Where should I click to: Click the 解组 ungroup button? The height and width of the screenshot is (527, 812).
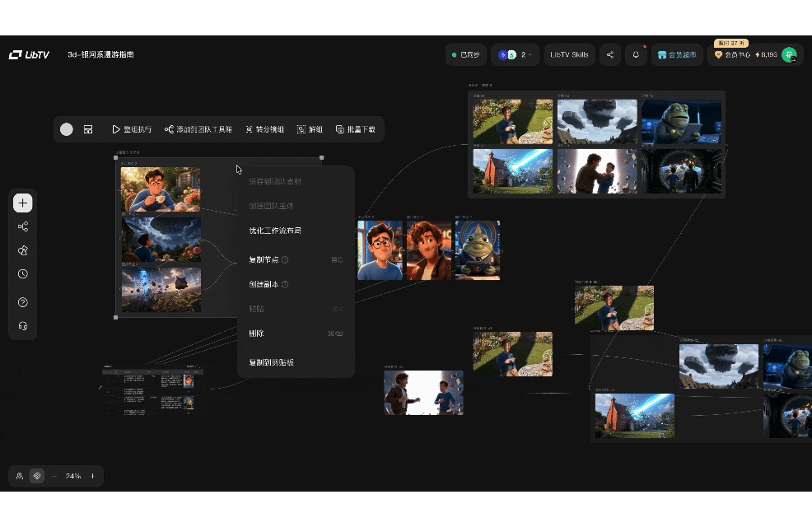click(310, 129)
